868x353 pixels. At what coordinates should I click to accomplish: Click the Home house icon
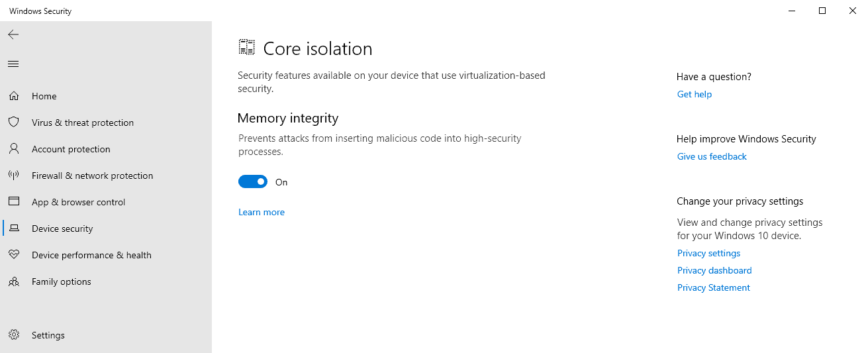[13, 96]
